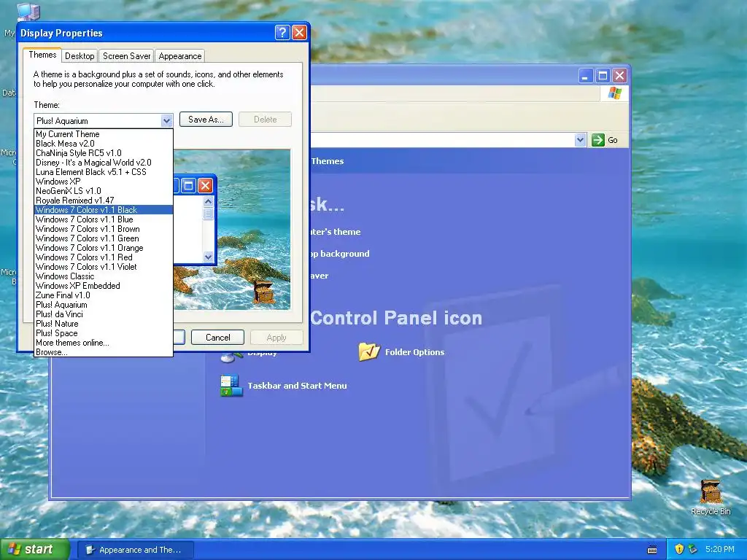The width and height of the screenshot is (747, 560).
Task: Click the green Go arrow button
Action: 598,140
